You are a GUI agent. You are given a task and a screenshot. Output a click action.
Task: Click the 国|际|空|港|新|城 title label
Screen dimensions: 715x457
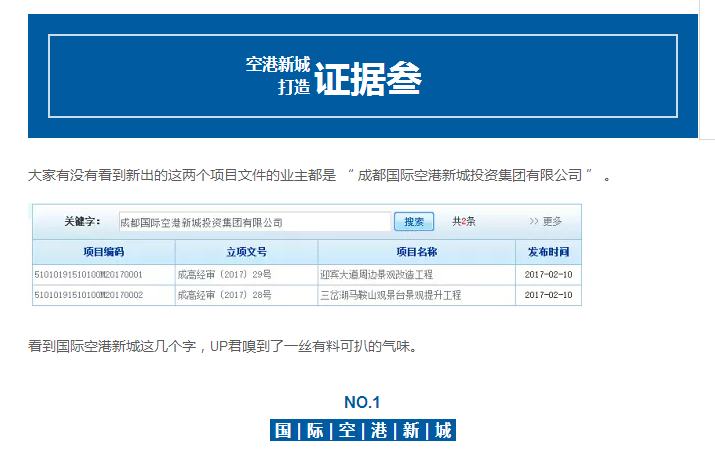coord(363,430)
